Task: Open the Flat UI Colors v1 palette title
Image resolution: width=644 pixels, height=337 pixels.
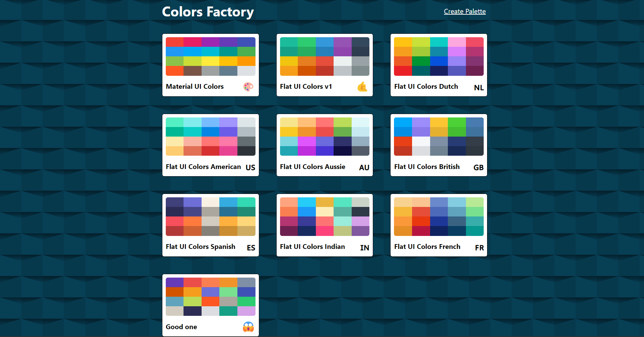Action: pyautogui.click(x=306, y=86)
